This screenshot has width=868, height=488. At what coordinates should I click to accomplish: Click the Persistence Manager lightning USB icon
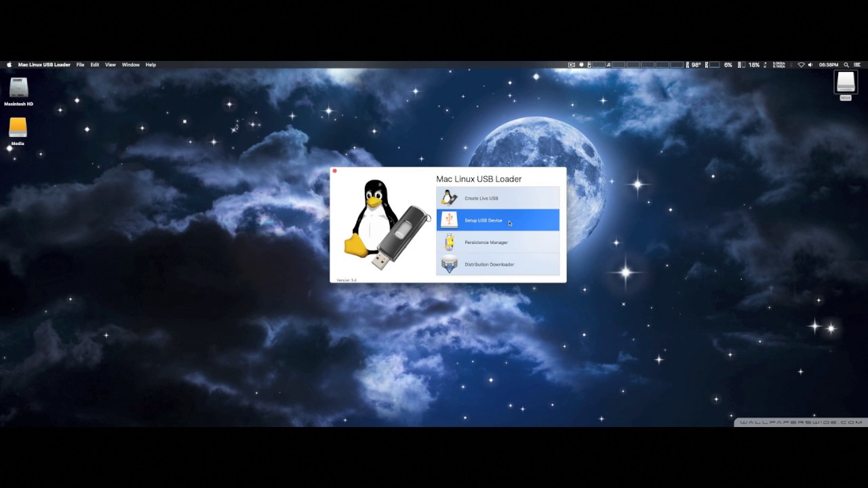click(449, 242)
